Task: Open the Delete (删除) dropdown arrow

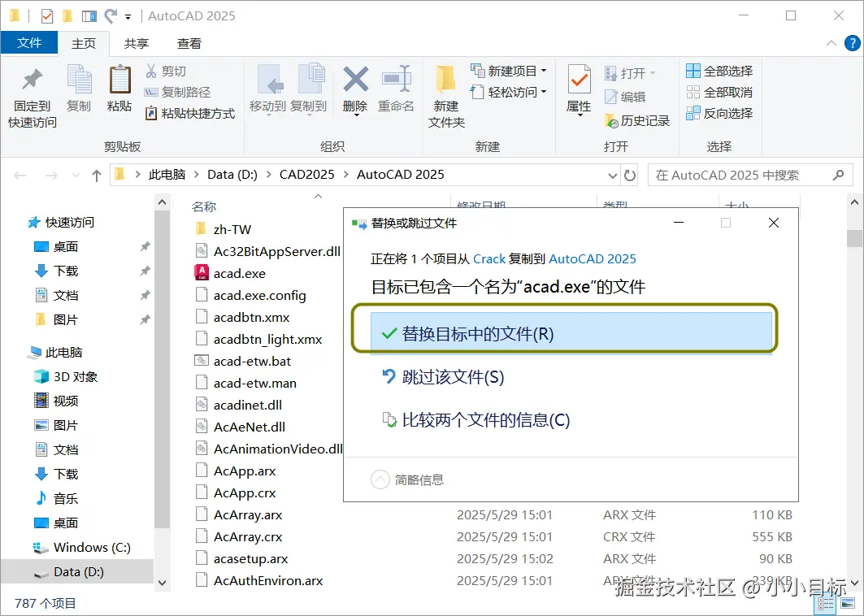Action: pyautogui.click(x=356, y=115)
